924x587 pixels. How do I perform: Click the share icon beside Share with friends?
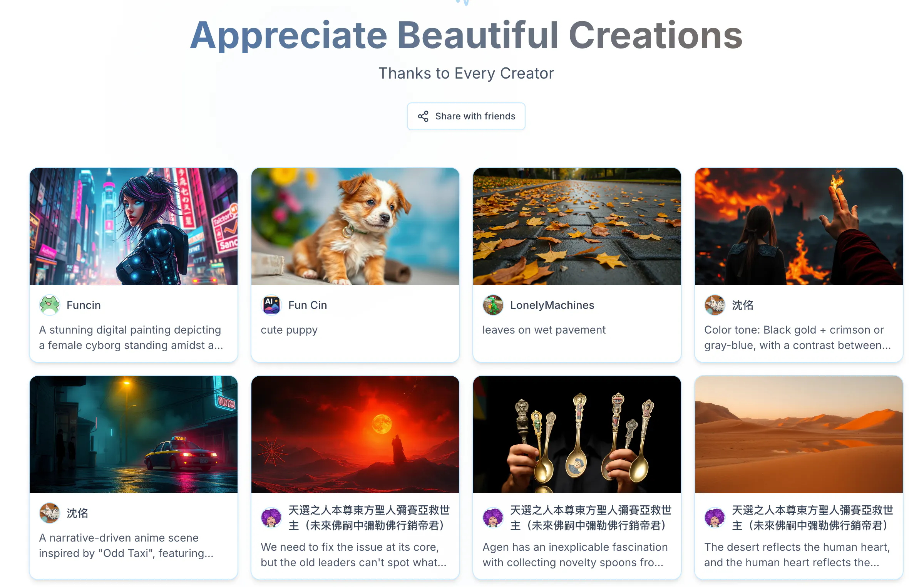click(x=423, y=116)
